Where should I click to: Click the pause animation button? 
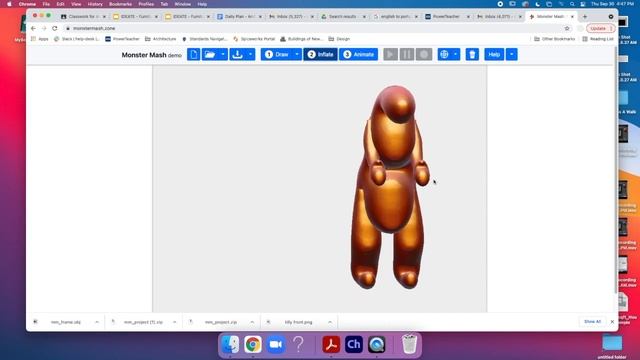407,54
